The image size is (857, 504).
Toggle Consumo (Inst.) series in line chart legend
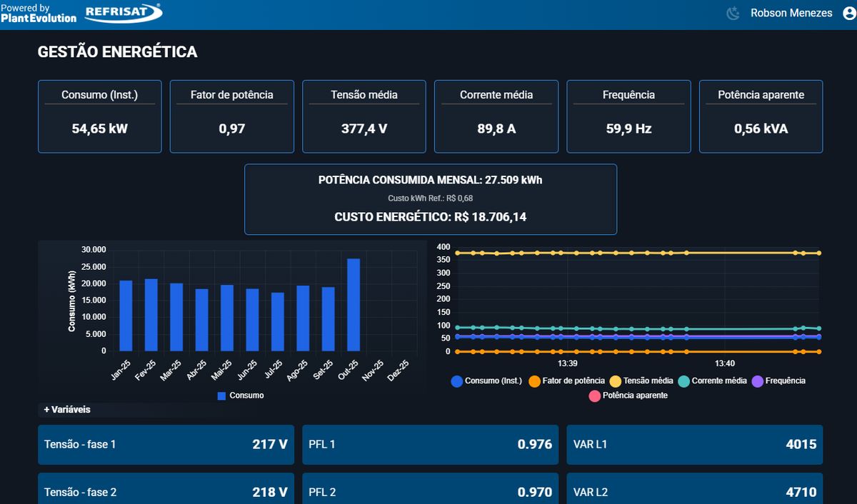[486, 381]
